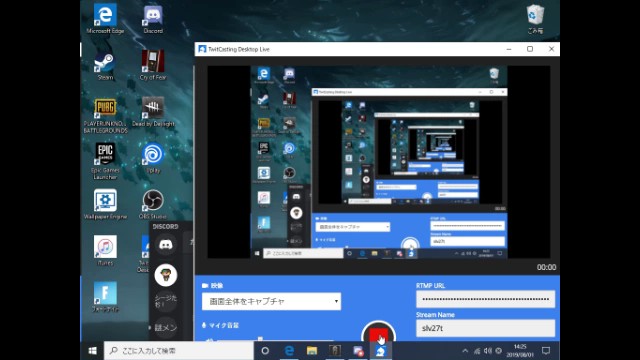
Task: Launch OBS Studio from desktop
Action: coord(153,204)
